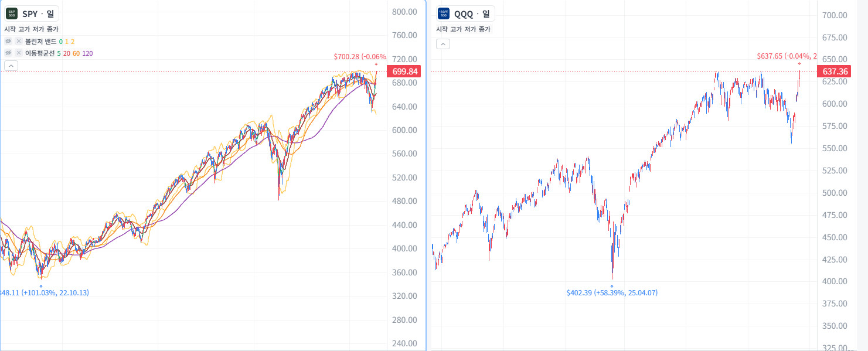Click the green 0 Bollinger band value
Viewport: 868px width, 351px height.
[x=61, y=42]
